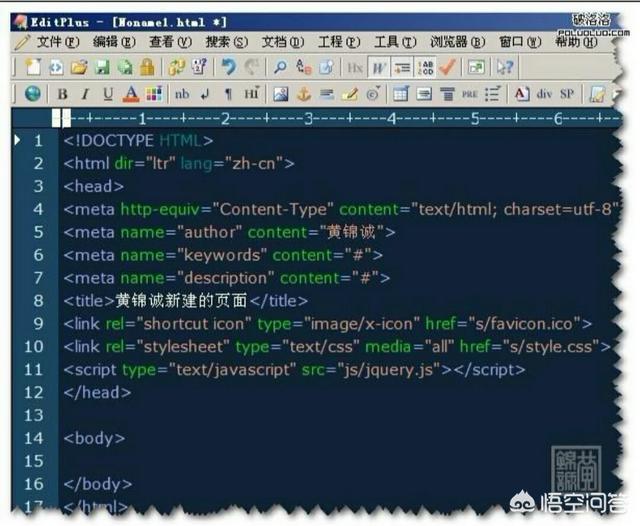Apply underline tag with U button
The width and height of the screenshot is (640, 526).
point(108,94)
